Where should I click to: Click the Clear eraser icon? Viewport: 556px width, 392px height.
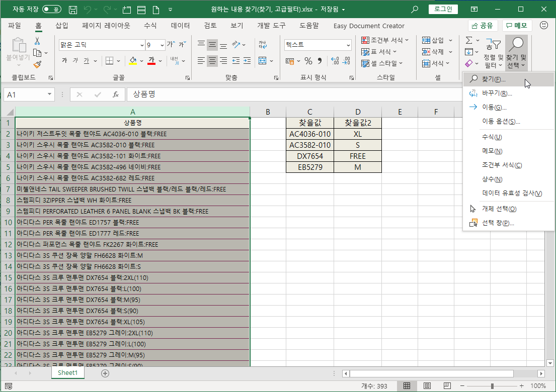pyautogui.click(x=469, y=63)
